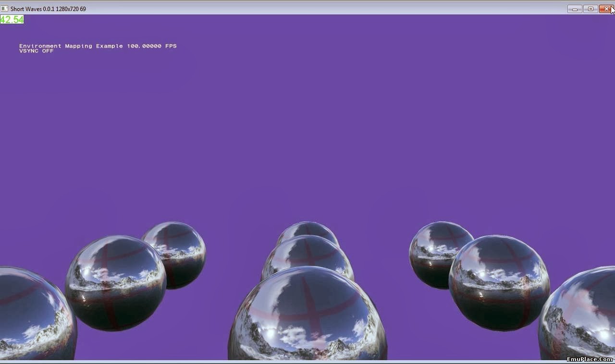Maximize the Short Waves window
The height and width of the screenshot is (364, 615).
(x=590, y=9)
